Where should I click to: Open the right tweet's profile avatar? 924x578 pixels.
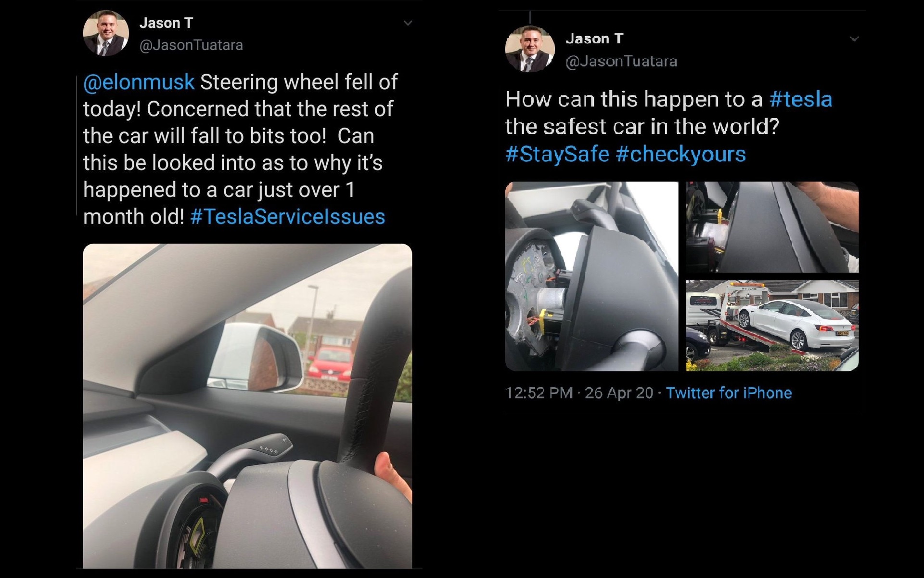pyautogui.click(x=529, y=49)
